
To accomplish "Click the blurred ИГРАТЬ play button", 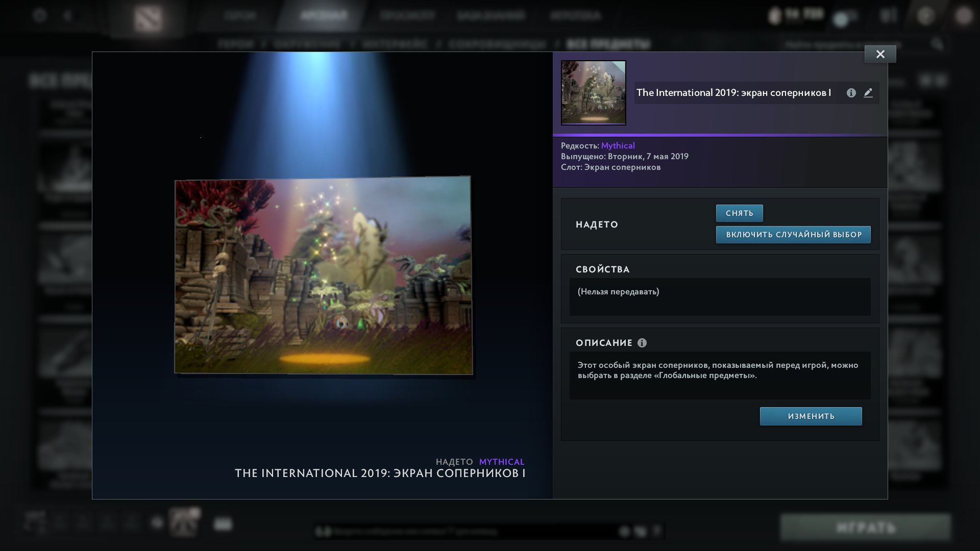I will (x=865, y=528).
